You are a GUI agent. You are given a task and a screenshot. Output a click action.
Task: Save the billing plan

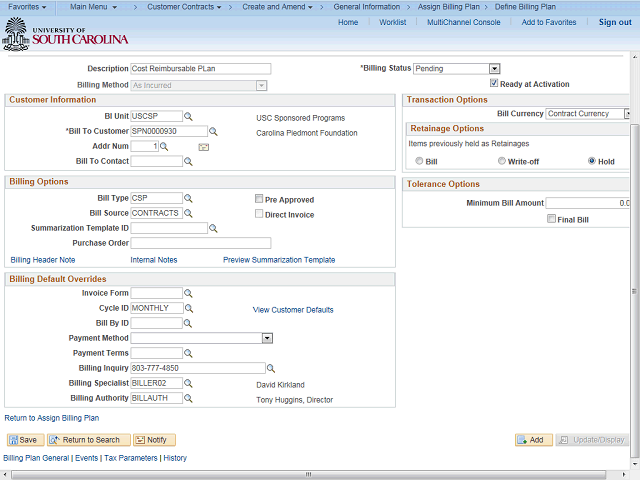coord(25,440)
